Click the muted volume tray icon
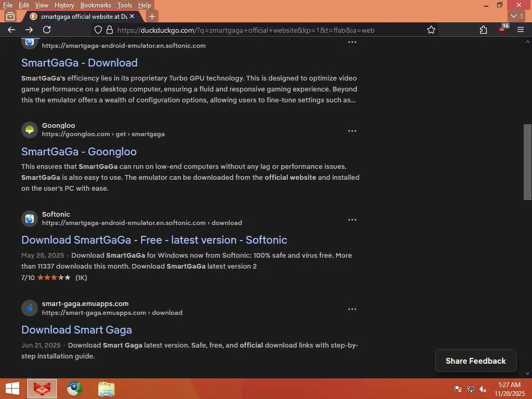This screenshot has width=532, height=399. (x=483, y=389)
